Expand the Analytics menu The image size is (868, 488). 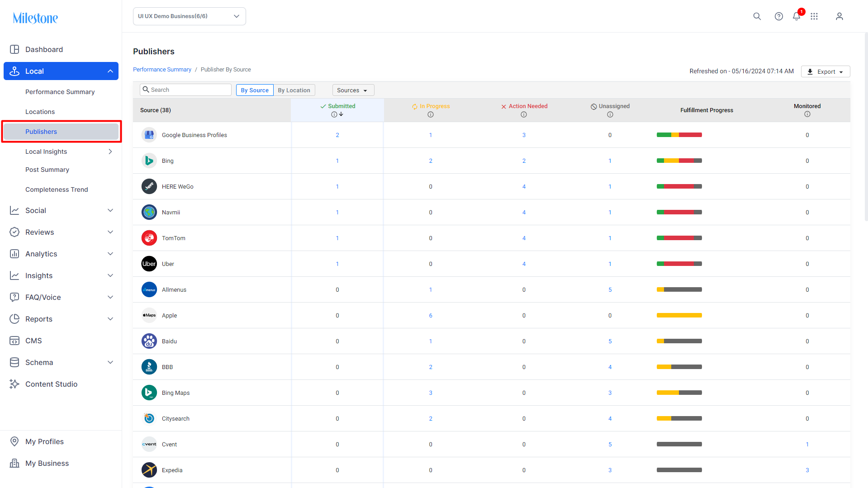110,254
